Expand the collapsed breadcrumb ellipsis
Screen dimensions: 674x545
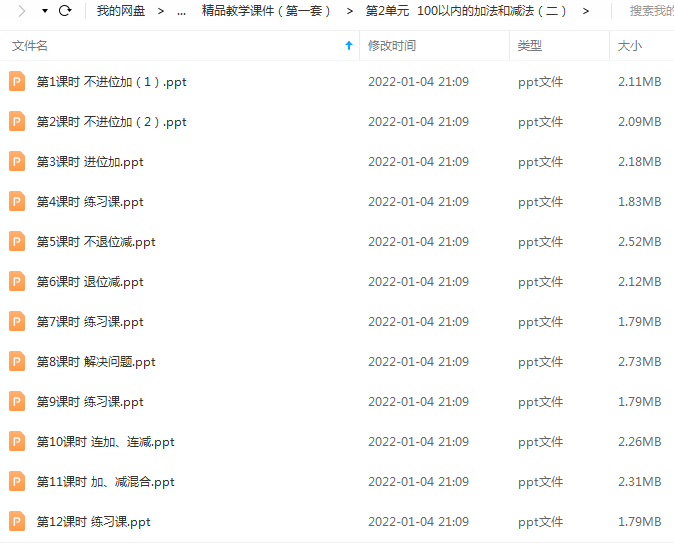[181, 12]
